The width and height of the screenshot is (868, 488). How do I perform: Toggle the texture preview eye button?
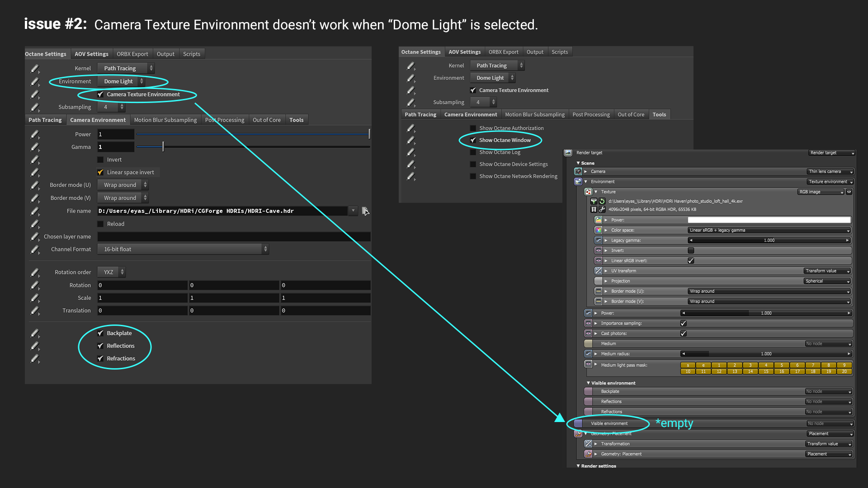click(x=849, y=192)
